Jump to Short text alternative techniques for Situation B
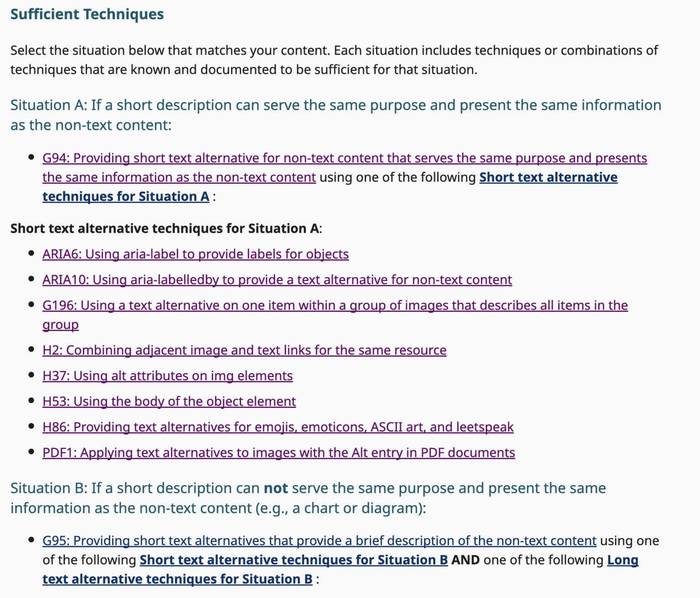This screenshot has height=598, width=700. 293,560
